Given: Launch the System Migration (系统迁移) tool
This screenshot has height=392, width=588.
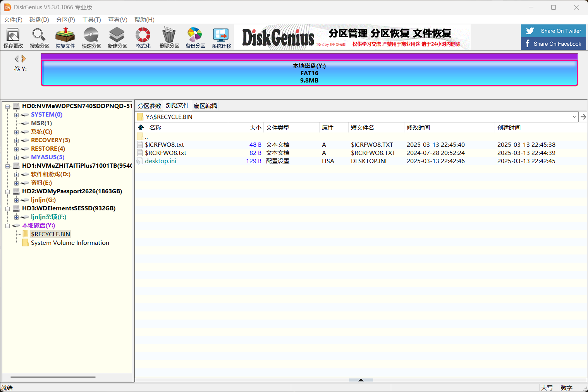Looking at the screenshot, I should [221, 38].
